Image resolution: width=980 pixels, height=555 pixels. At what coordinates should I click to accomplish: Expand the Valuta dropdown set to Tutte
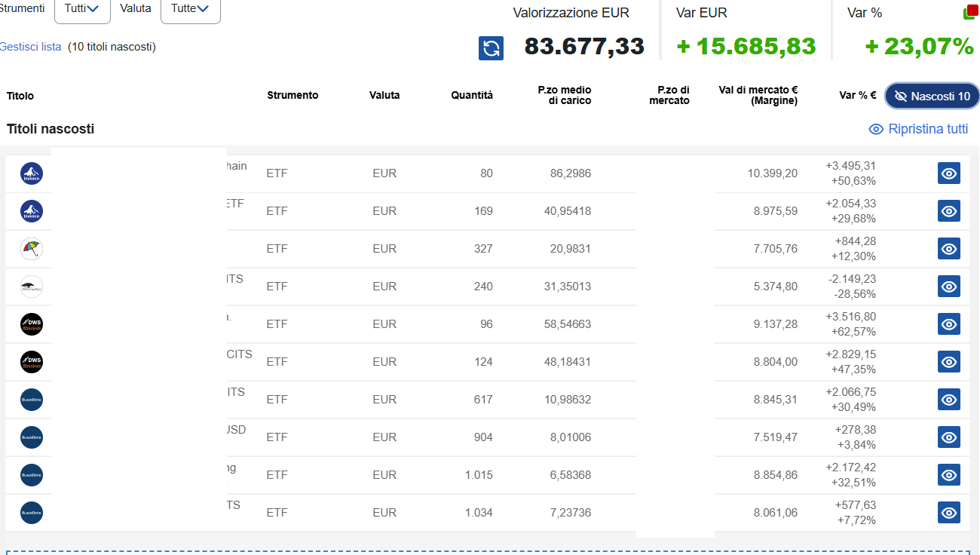click(190, 9)
